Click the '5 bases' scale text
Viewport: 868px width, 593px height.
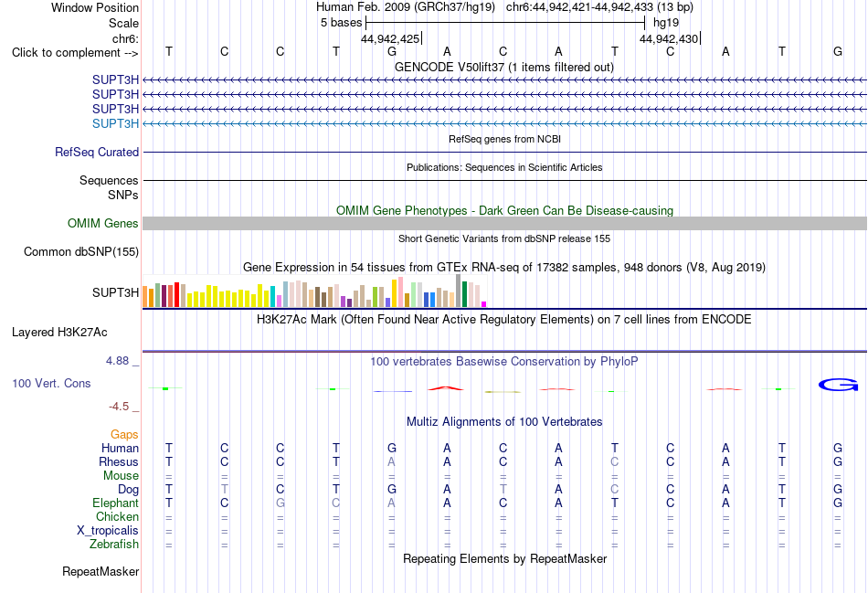341,23
